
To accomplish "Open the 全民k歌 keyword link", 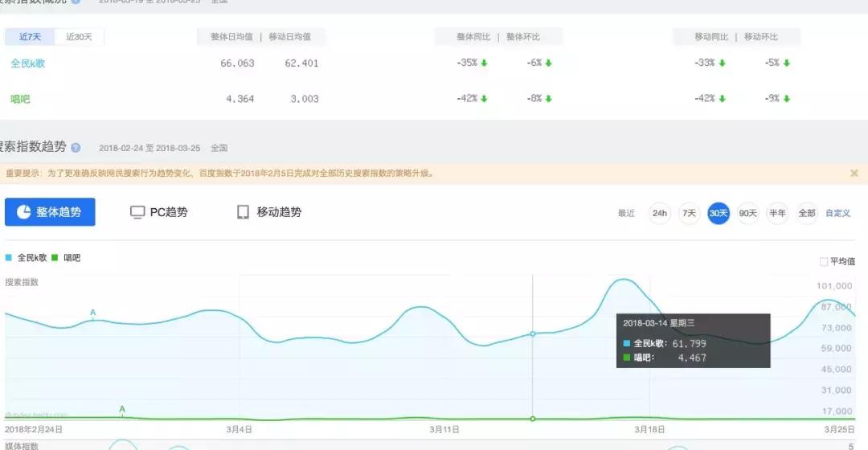I will [27, 63].
